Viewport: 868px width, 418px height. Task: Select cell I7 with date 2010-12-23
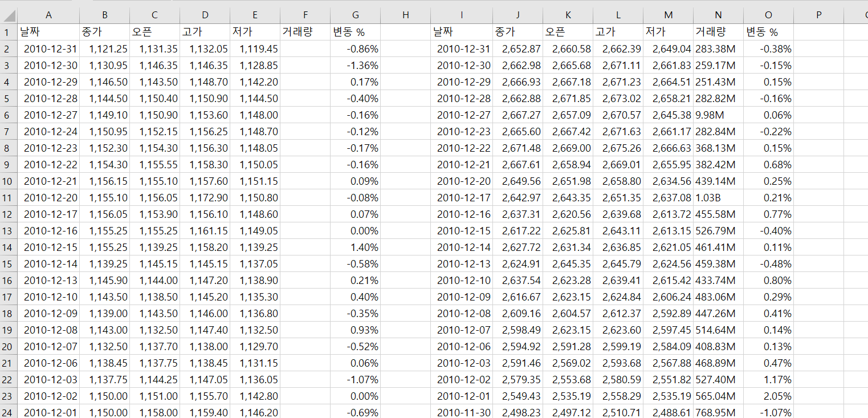click(x=462, y=131)
